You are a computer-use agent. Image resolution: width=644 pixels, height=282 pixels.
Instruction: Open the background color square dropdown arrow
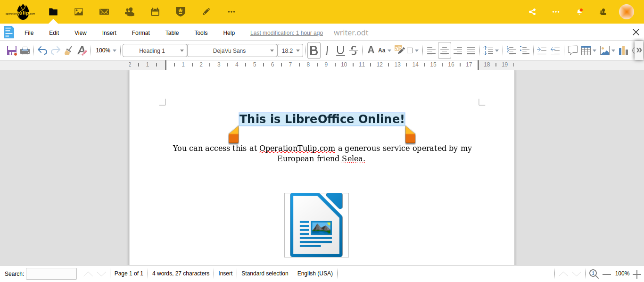417,50
